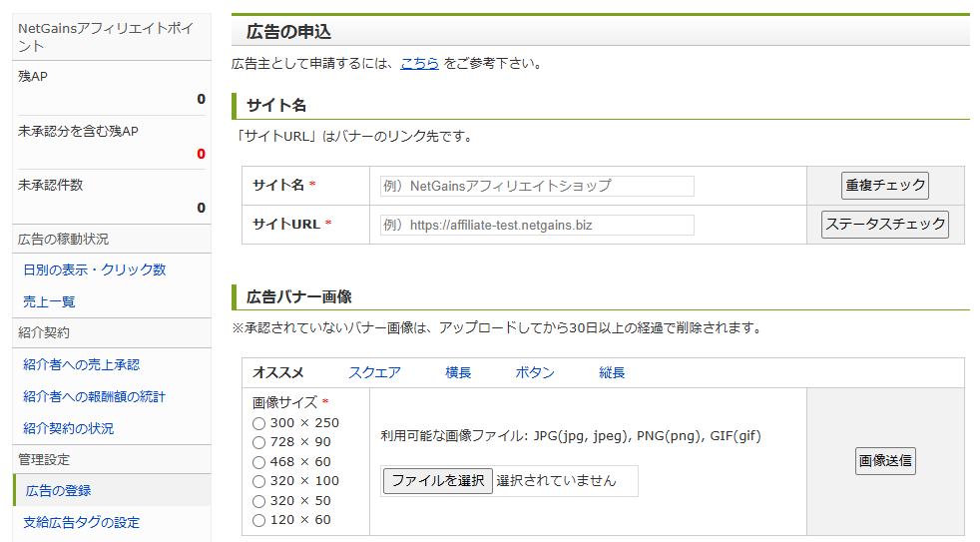Choose the 468 × 60 banner size
Image resolution: width=980 pixels, height=542 pixels.
pos(259,462)
